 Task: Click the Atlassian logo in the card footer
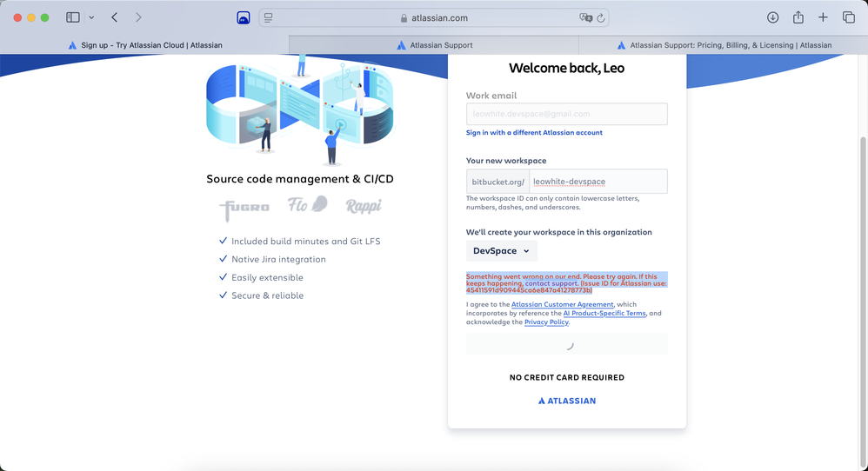pos(567,401)
